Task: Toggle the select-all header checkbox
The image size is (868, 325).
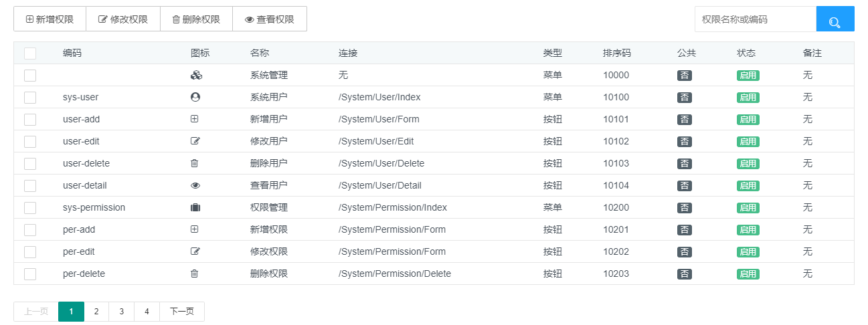Action: [30, 53]
